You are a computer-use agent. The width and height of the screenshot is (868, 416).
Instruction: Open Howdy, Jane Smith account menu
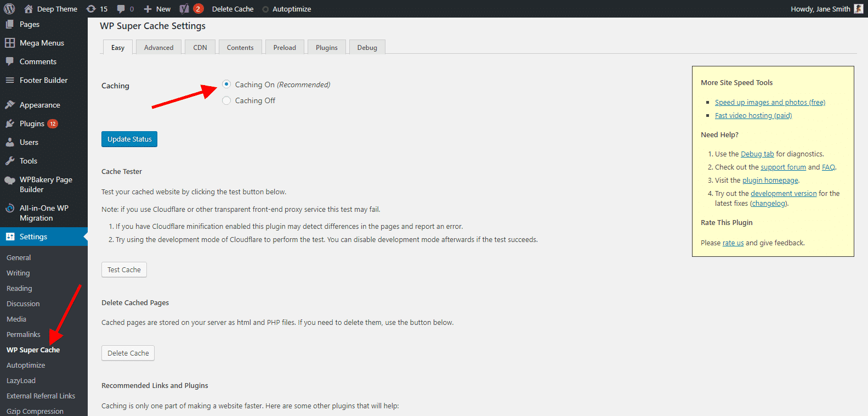tap(827, 9)
